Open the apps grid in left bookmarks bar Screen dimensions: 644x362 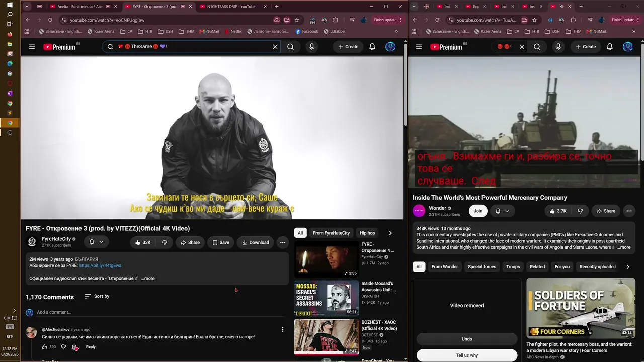[27, 31]
